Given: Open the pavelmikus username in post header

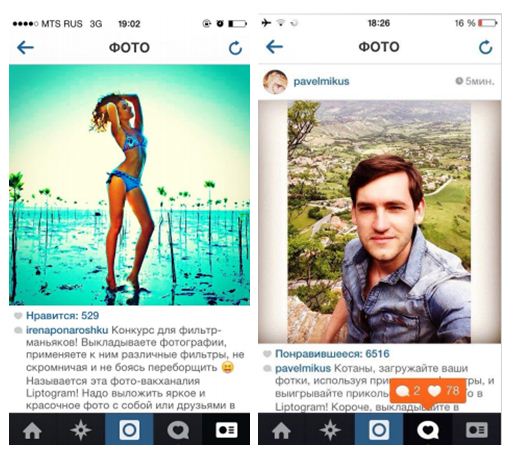Looking at the screenshot, I should point(321,81).
